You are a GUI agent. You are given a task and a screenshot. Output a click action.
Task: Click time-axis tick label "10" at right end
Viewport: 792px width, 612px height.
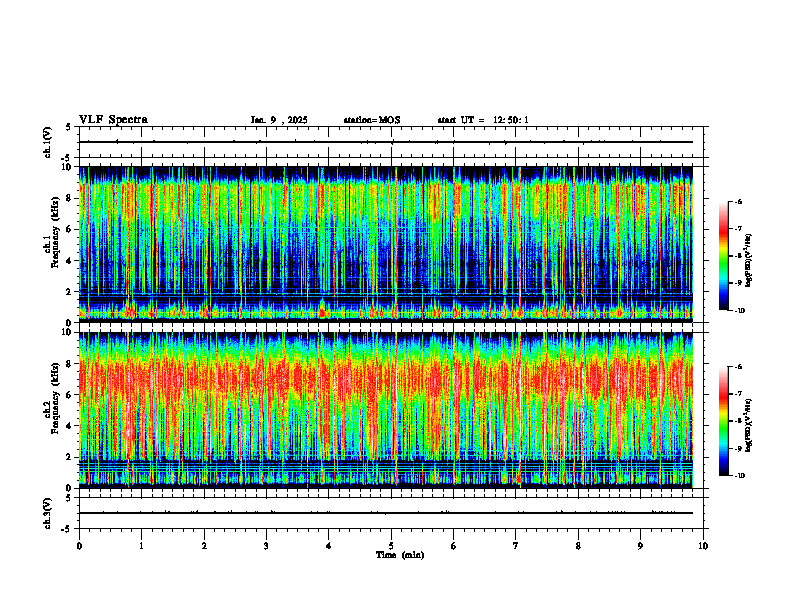tap(703, 546)
